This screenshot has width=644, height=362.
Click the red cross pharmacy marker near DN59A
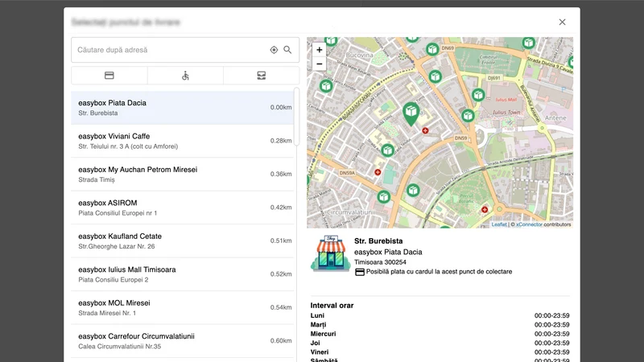(378, 172)
